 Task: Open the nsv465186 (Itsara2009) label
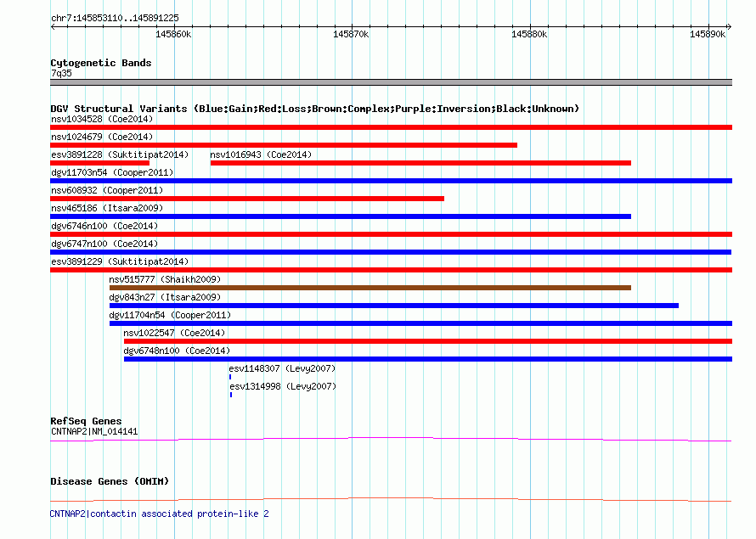[107, 208]
